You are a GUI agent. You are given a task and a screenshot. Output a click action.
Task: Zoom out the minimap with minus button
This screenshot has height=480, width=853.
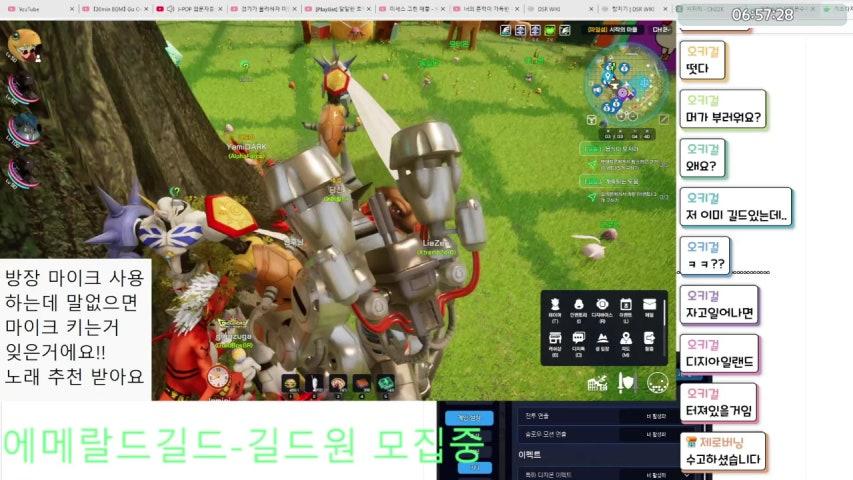tap(633, 116)
